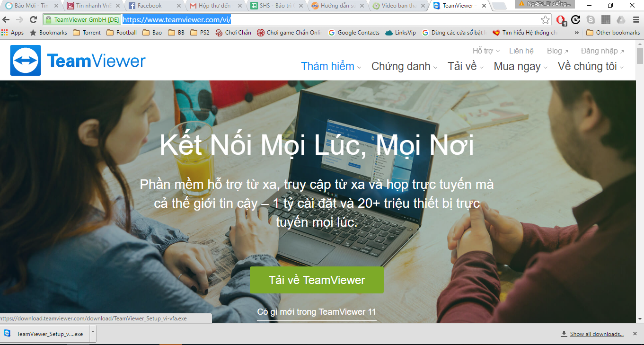Open the Other bookmarks folder
644x345 pixels.
point(613,33)
